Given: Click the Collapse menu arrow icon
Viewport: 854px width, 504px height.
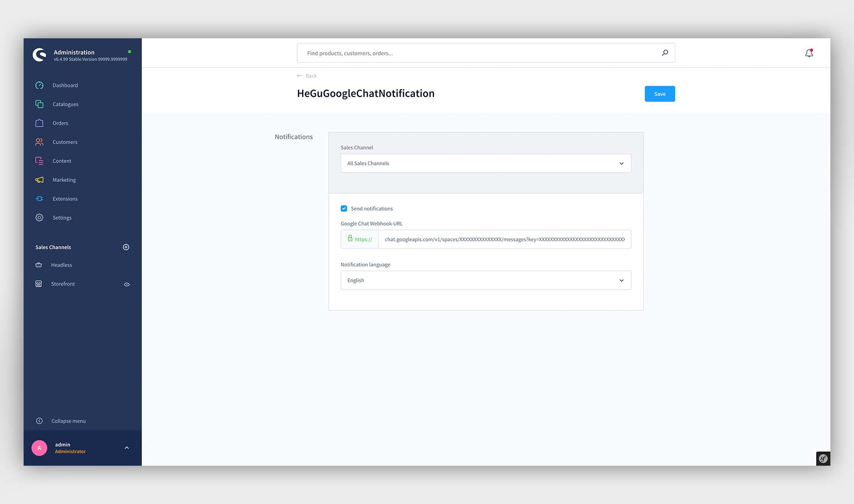Looking at the screenshot, I should (39, 421).
